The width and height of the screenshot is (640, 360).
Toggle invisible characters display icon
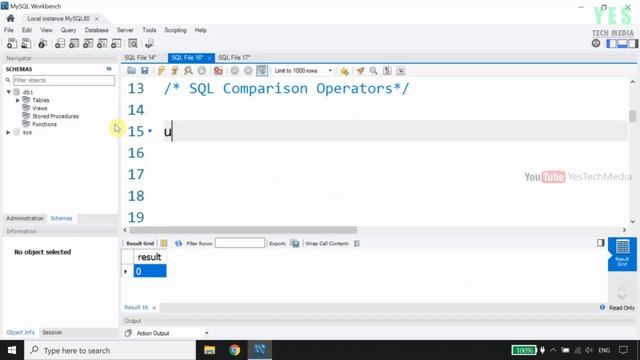pos(387,71)
